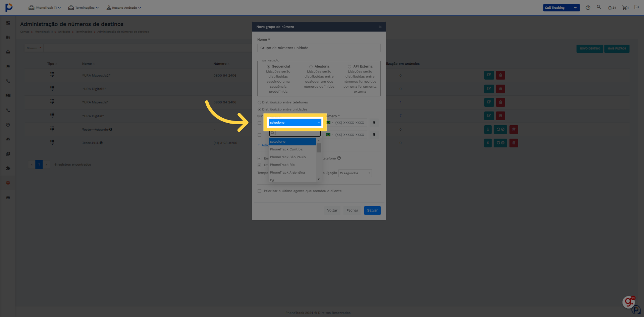The height and width of the screenshot is (317, 644).
Task: Open the puzzle piece icon in sidebar
Action: click(x=8, y=168)
